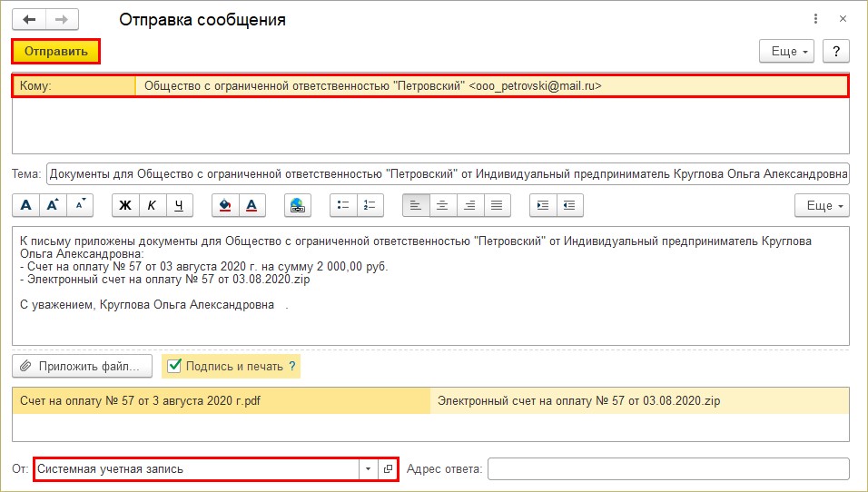Image resolution: width=868 pixels, height=492 pixels.
Task: Open the text fill color picker
Action: coord(225,205)
